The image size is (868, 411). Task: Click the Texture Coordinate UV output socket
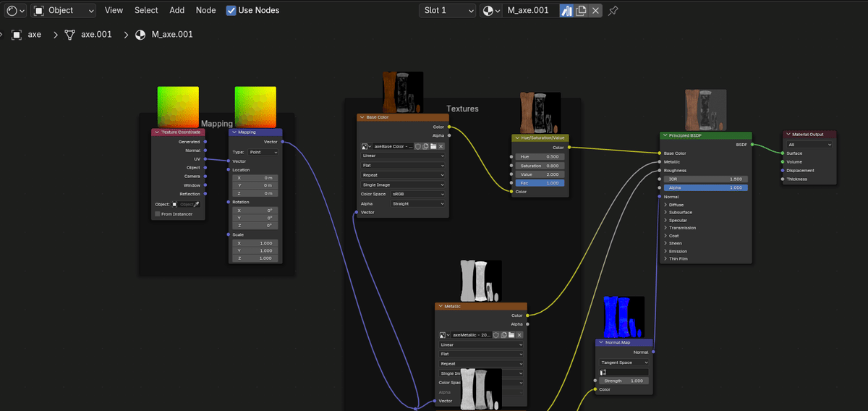pos(206,159)
